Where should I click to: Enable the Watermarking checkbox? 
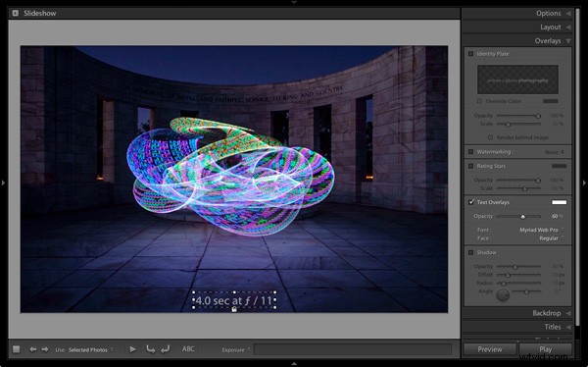[470, 152]
